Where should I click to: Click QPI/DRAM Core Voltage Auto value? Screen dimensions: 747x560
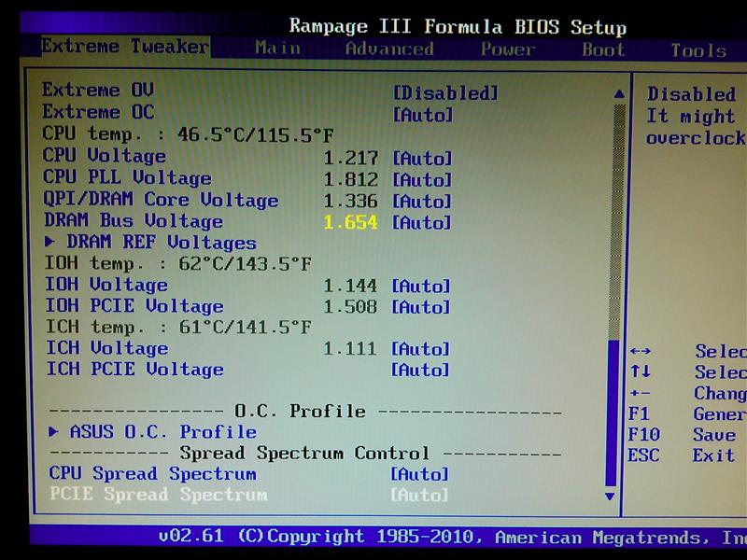(421, 202)
